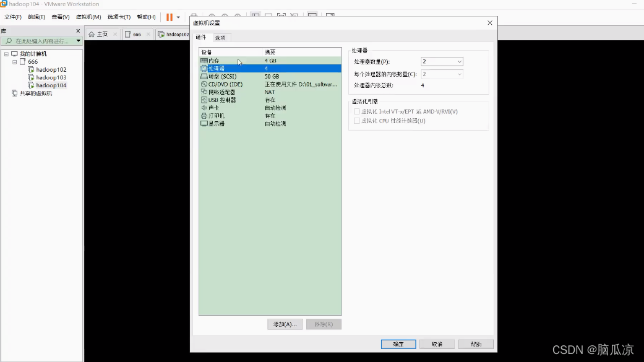Screen dimensions: 644x362
Task: Click the 设备 column header
Action: (230, 52)
